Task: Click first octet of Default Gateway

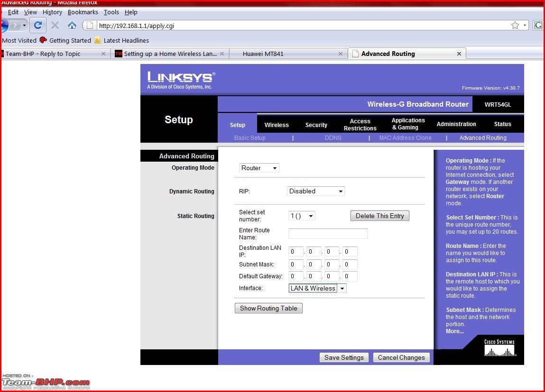Action: 296,276
